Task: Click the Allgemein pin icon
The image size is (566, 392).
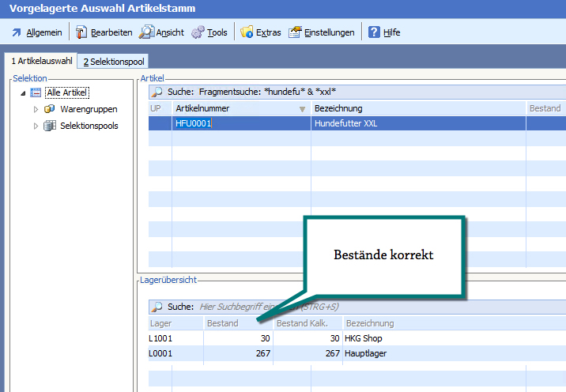Action: [17, 32]
